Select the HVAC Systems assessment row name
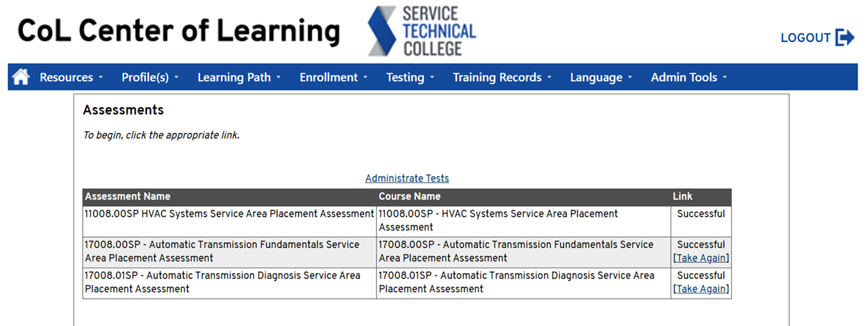 (229, 214)
